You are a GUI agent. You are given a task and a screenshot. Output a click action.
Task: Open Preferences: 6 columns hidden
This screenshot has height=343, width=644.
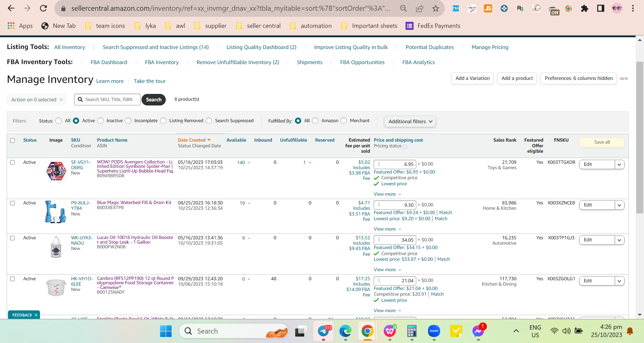pos(579,79)
